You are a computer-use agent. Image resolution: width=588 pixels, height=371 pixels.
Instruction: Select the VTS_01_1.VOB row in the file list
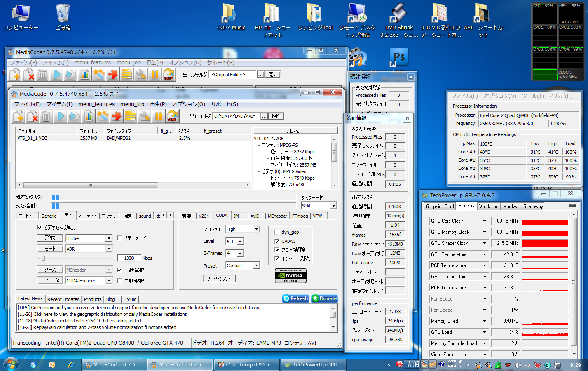[134, 138]
